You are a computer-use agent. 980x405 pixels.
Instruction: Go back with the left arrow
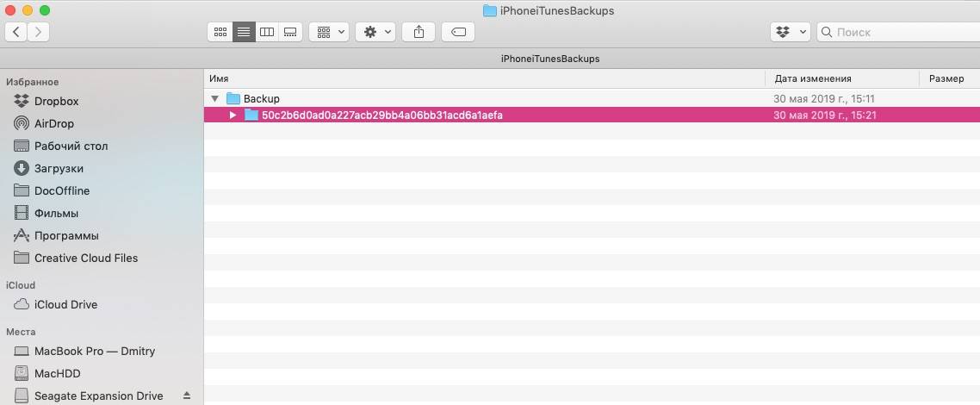[x=16, y=32]
